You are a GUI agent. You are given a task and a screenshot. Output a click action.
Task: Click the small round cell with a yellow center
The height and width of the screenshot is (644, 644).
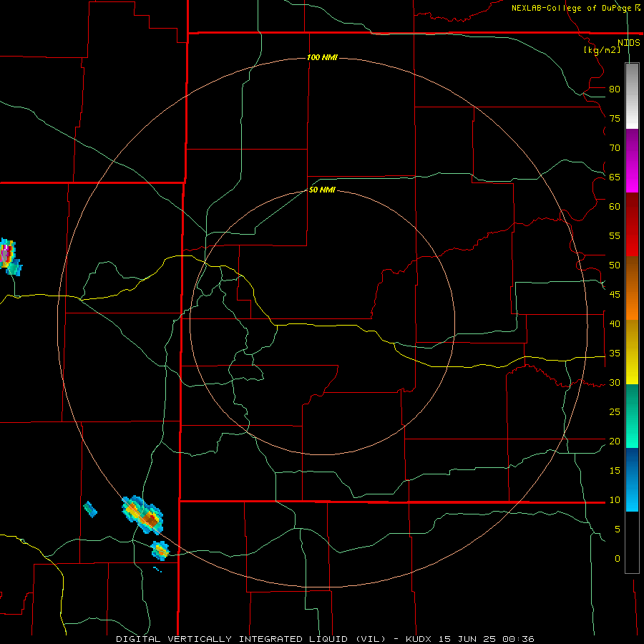160,550
